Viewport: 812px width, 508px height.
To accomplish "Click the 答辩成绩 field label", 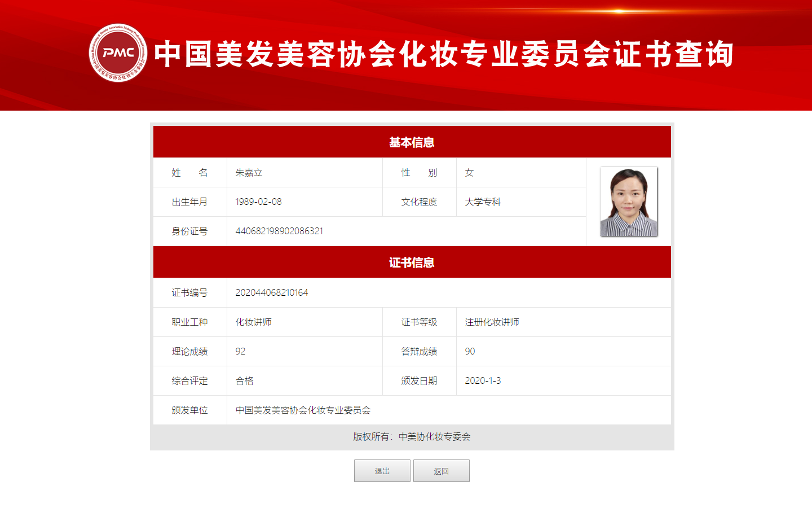I will pos(419,352).
